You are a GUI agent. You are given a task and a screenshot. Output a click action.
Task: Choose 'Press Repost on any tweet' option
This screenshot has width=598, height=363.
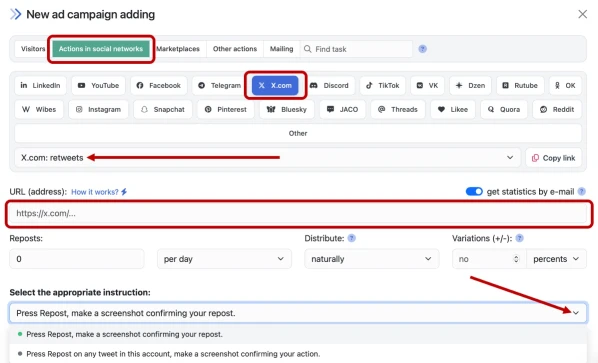[x=297, y=354]
